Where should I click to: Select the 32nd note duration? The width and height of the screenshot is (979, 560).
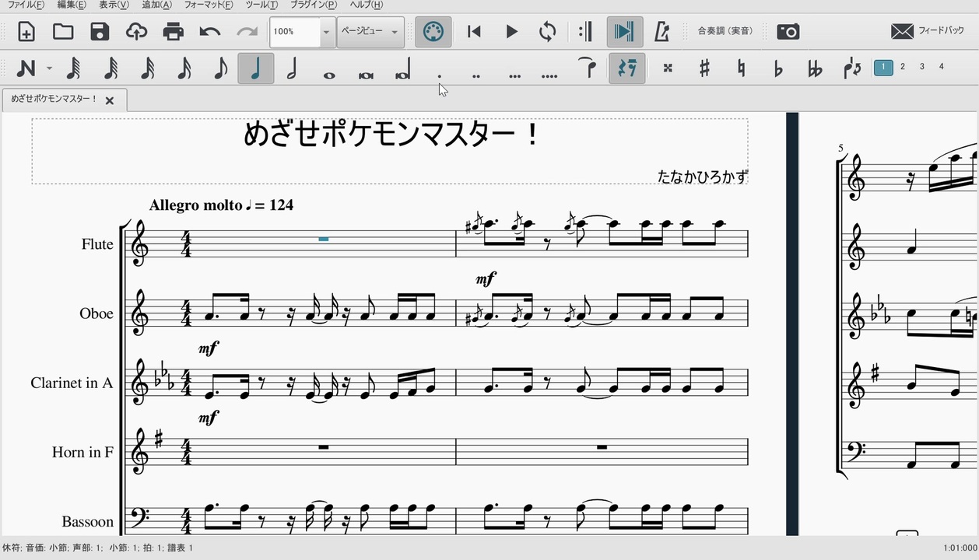pos(147,68)
